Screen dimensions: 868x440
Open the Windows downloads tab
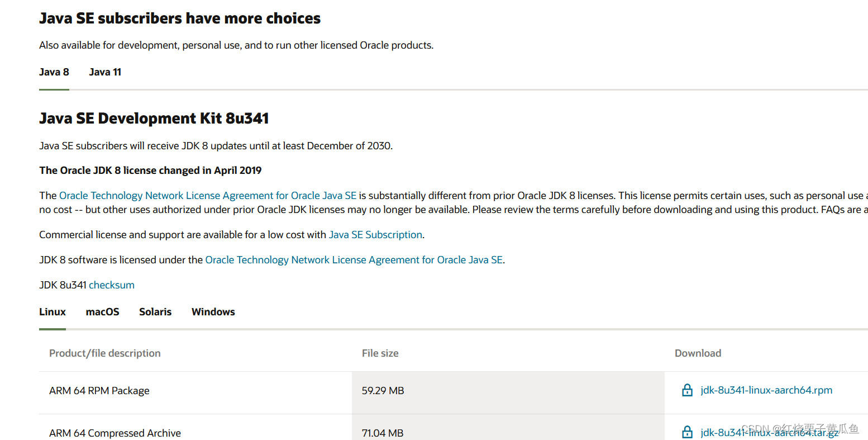213,312
